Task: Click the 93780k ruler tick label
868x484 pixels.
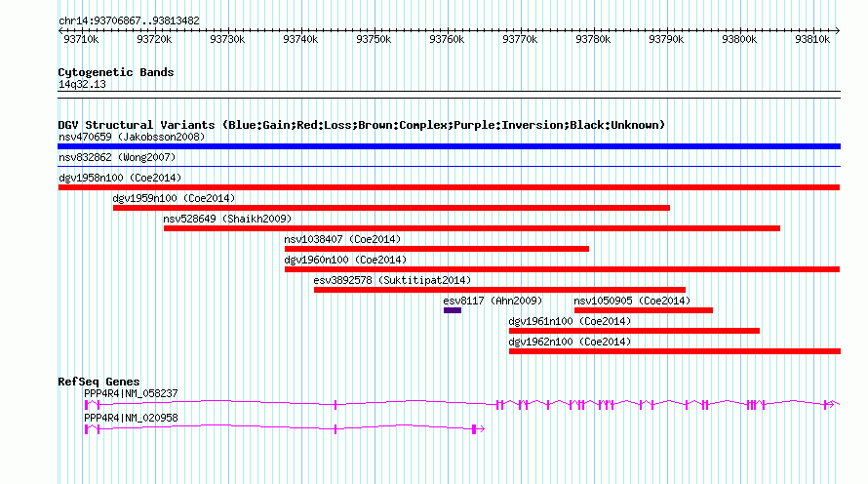Action: pyautogui.click(x=593, y=39)
